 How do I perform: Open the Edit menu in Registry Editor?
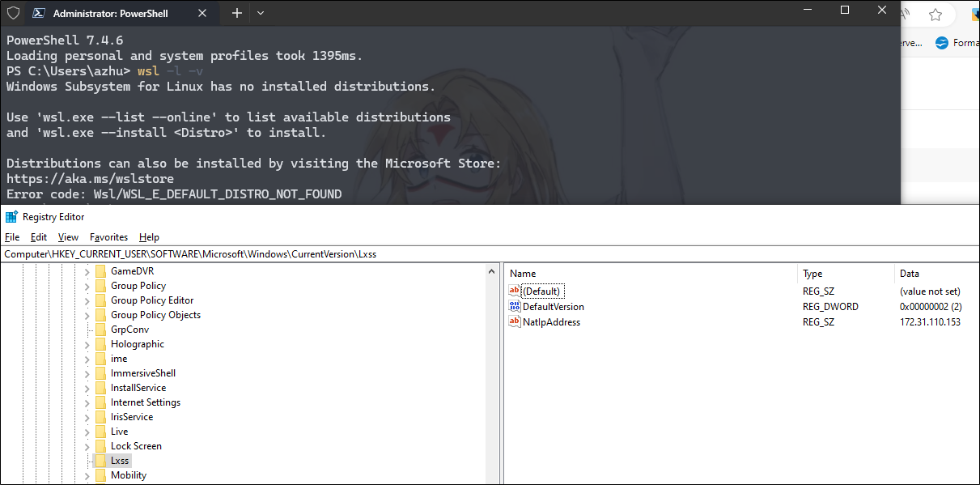coord(39,237)
